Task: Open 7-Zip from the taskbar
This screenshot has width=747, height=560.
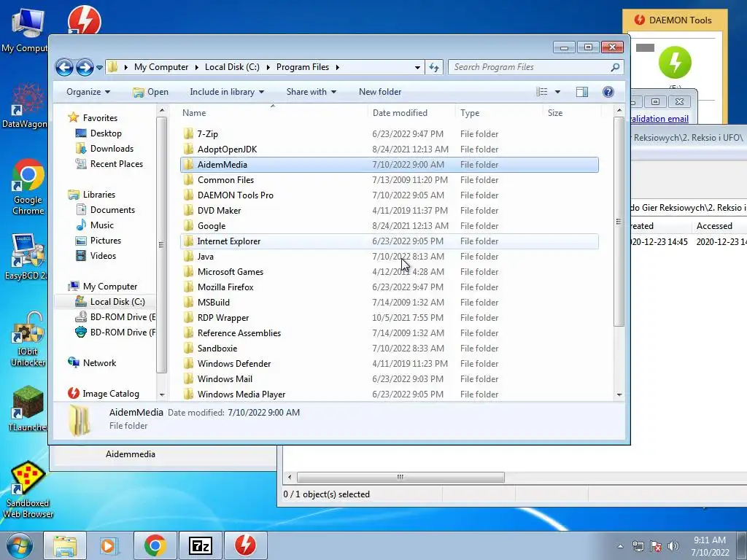Action: (x=200, y=545)
